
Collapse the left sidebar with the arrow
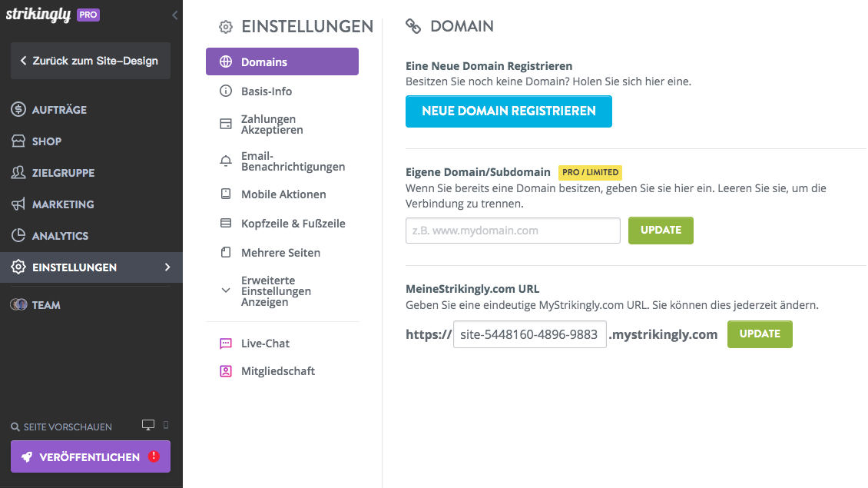pyautogui.click(x=174, y=15)
